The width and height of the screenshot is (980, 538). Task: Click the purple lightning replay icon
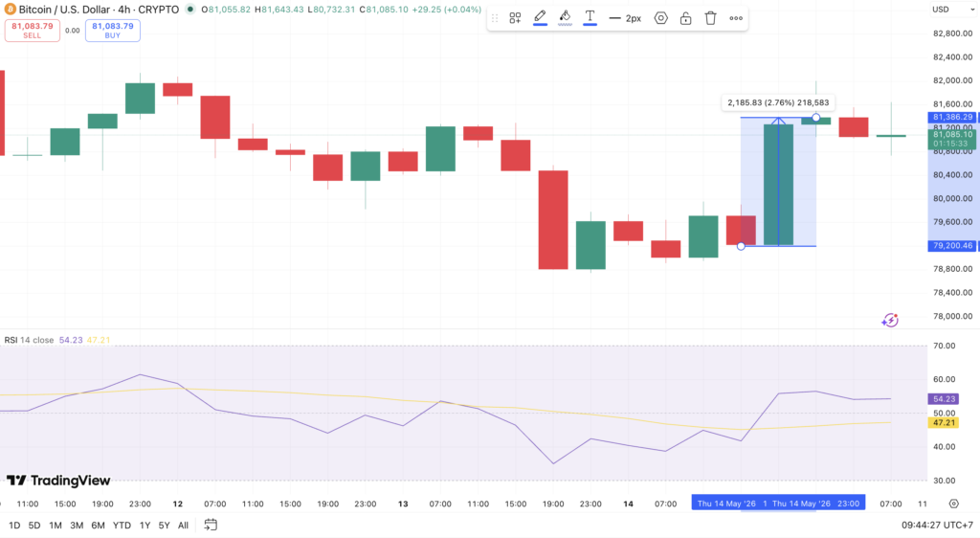click(x=890, y=321)
